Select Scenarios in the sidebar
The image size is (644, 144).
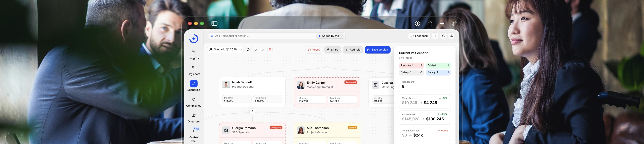(194, 85)
